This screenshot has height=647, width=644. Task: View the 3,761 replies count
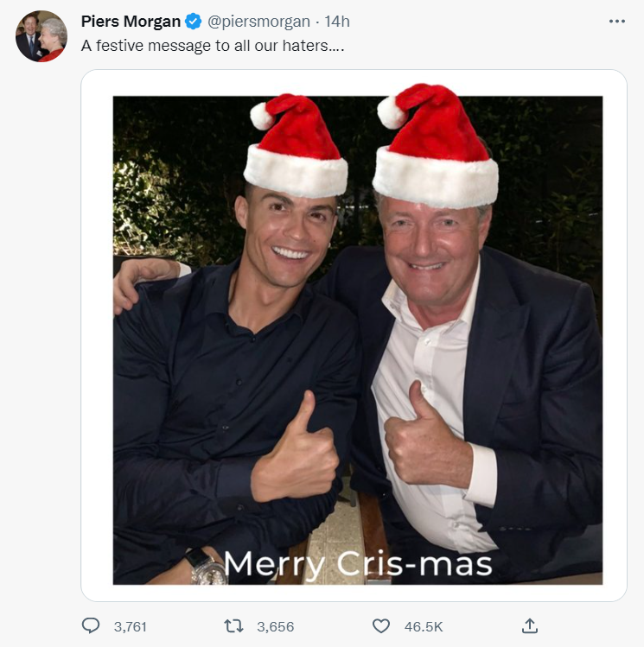[x=130, y=627]
